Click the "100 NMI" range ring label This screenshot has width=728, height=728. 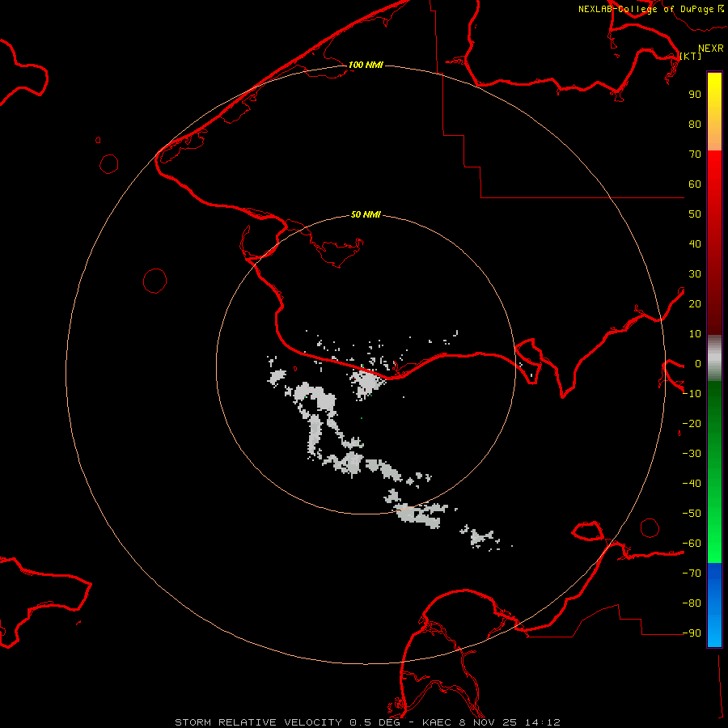[x=366, y=65]
